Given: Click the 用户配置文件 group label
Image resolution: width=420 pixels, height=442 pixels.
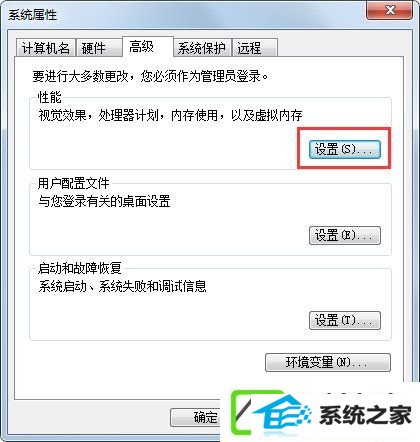Looking at the screenshot, I should click(x=73, y=183).
